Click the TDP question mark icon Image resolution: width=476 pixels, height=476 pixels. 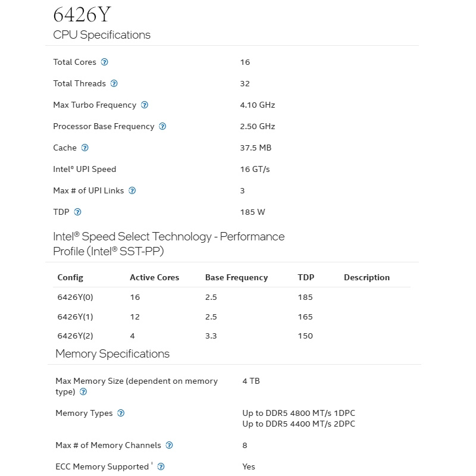[77, 212]
